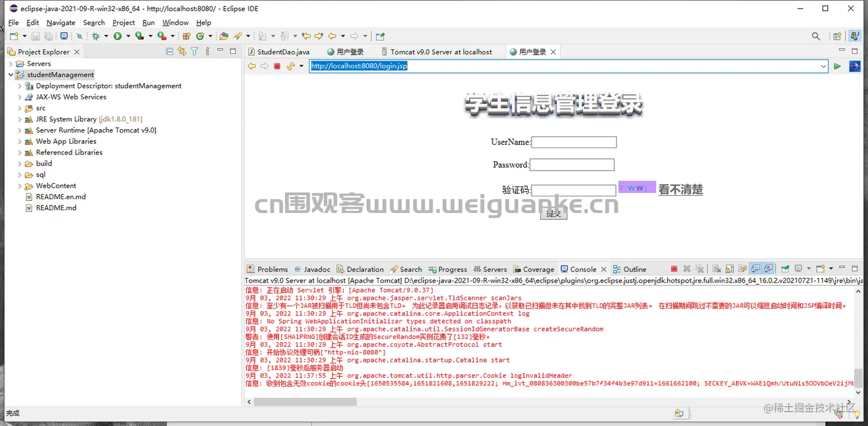Open the Servers view tab
Viewport: 868px width, 426px height.
coord(490,269)
